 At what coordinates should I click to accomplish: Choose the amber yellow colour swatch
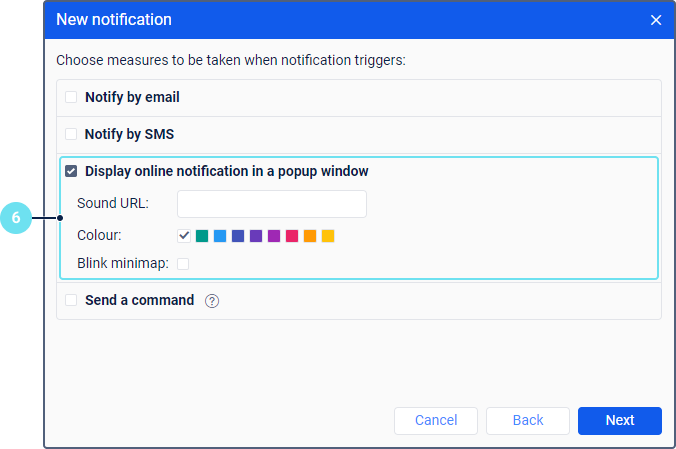[x=328, y=236]
